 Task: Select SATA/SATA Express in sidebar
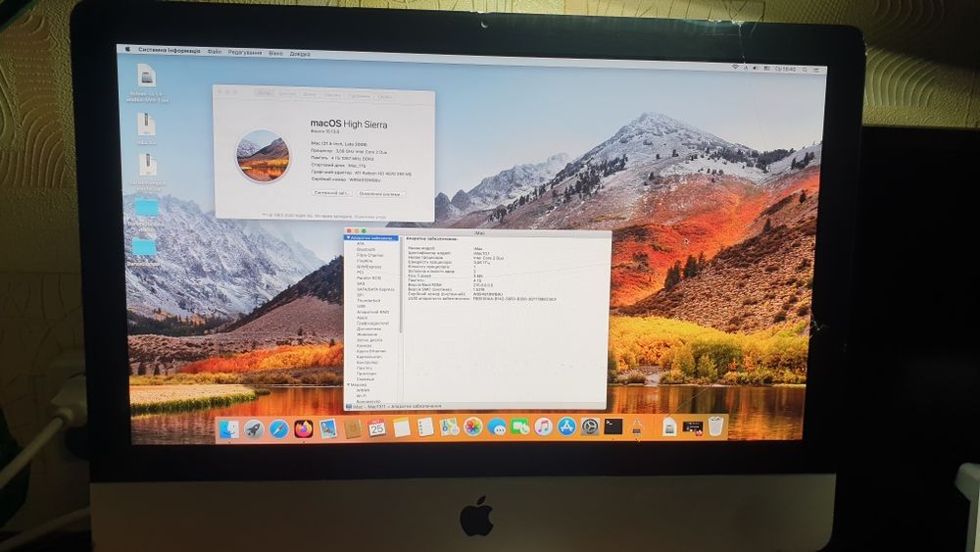coord(375,289)
